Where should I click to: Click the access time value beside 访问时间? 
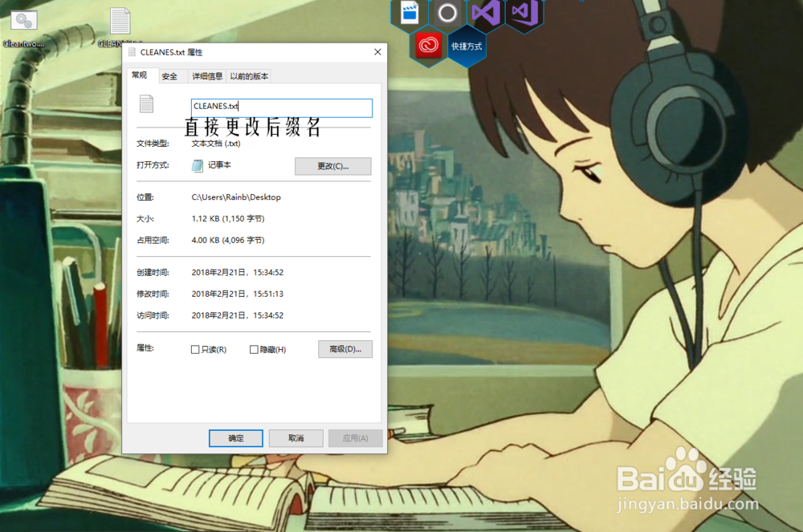[238, 315]
